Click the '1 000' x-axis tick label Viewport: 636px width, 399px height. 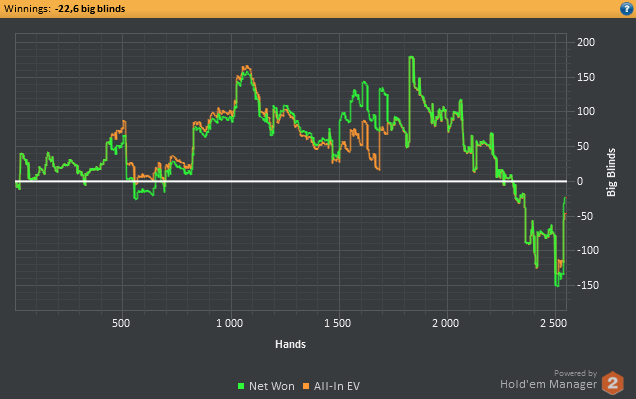coord(229,323)
